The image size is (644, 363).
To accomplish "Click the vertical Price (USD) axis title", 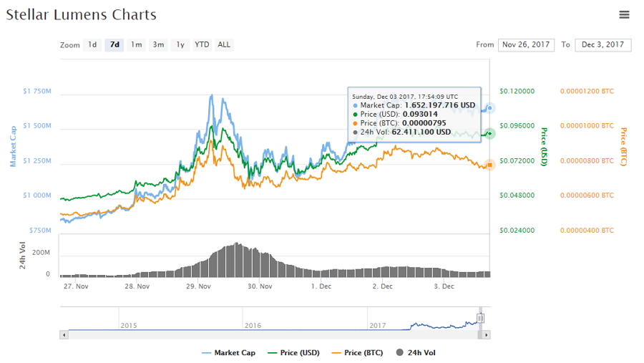I will [545, 147].
